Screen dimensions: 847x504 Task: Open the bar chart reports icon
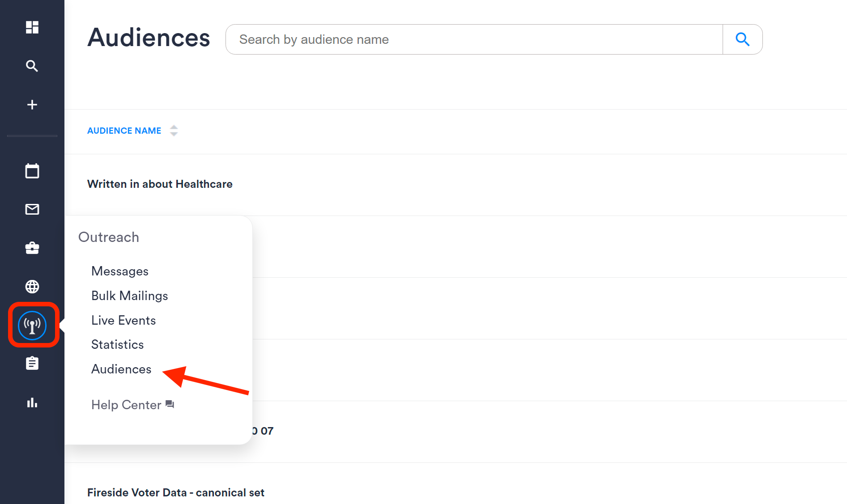tap(32, 402)
